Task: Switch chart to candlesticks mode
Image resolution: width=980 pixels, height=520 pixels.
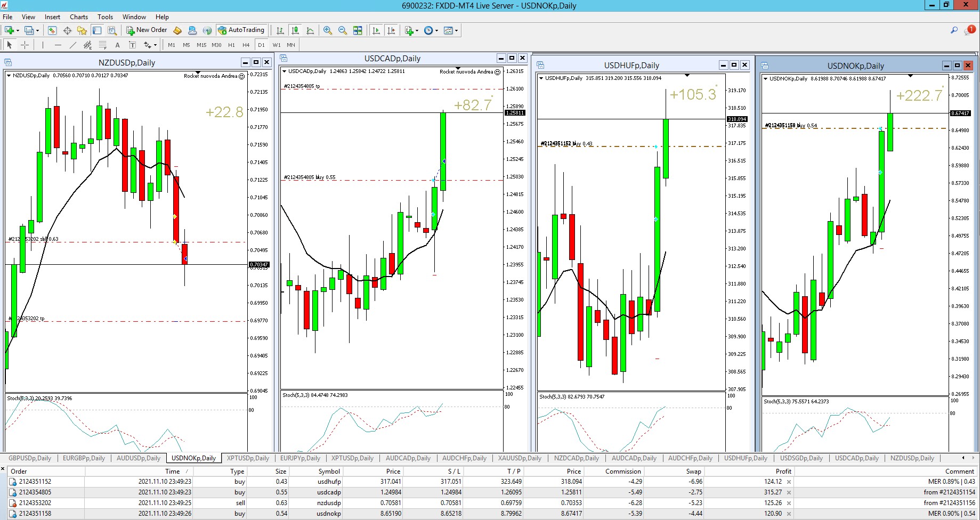Action: click(295, 30)
